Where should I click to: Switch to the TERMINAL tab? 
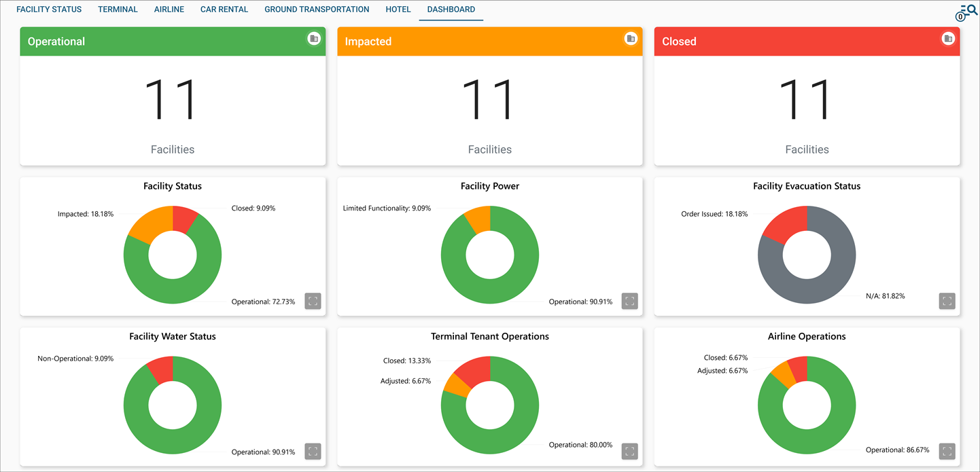[118, 9]
